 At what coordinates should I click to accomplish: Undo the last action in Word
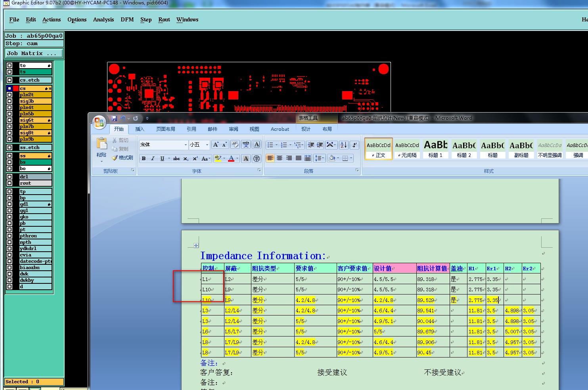(123, 118)
